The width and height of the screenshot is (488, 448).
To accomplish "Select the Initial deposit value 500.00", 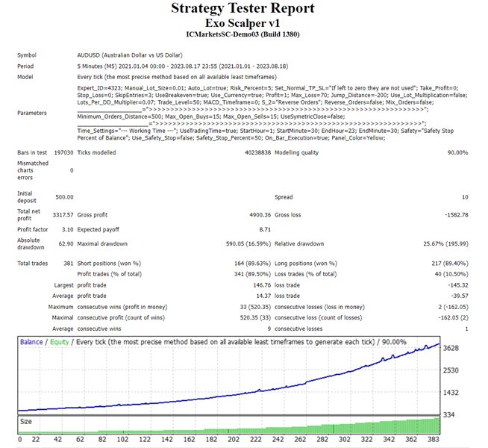I will click(64, 197).
